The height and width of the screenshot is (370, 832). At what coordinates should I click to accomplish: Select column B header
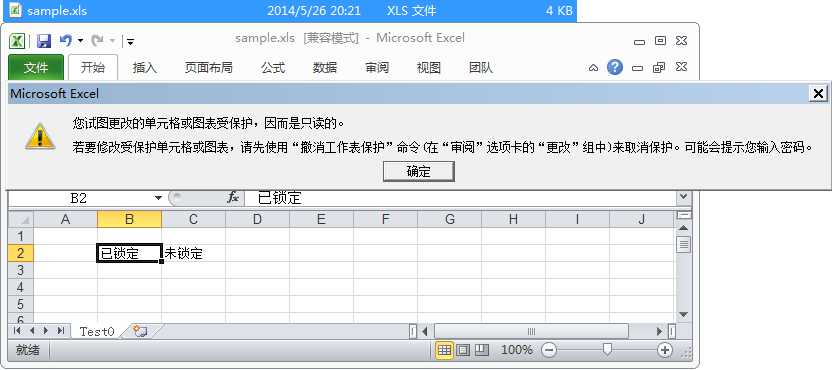click(x=129, y=219)
